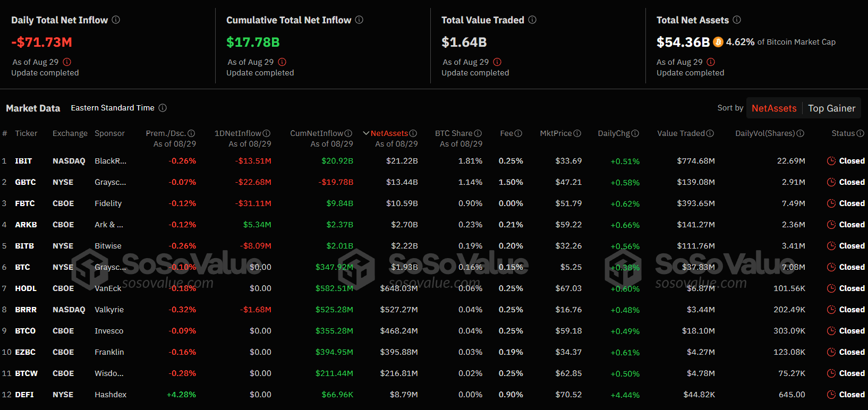The height and width of the screenshot is (410, 868).
Task: Click red alert icon under Total Net Assets
Action: (711, 62)
